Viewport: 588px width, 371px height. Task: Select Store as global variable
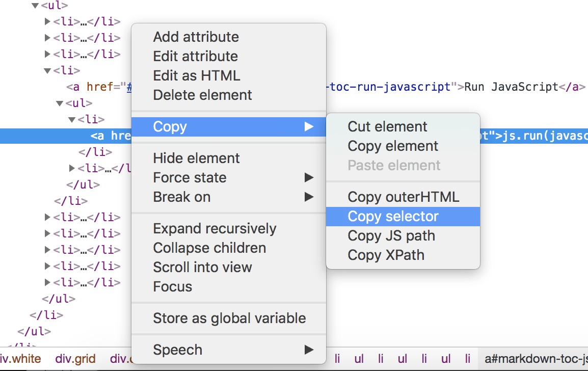pyautogui.click(x=229, y=319)
